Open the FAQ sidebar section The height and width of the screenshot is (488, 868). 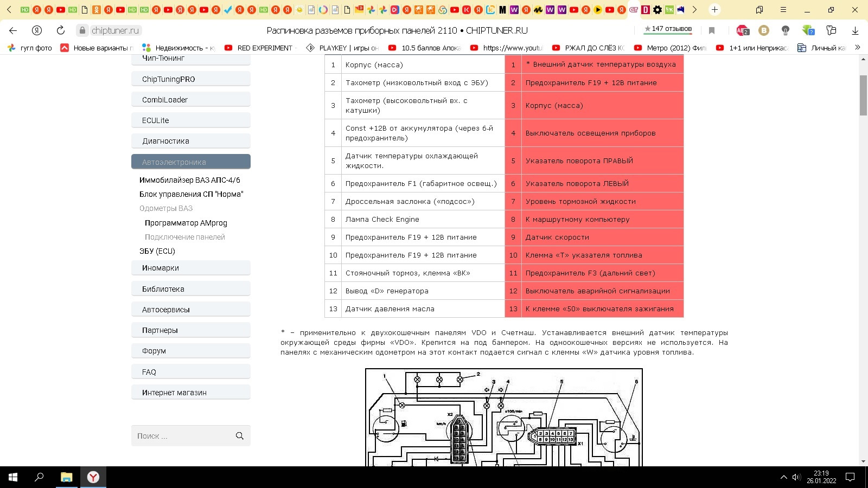[191, 372]
